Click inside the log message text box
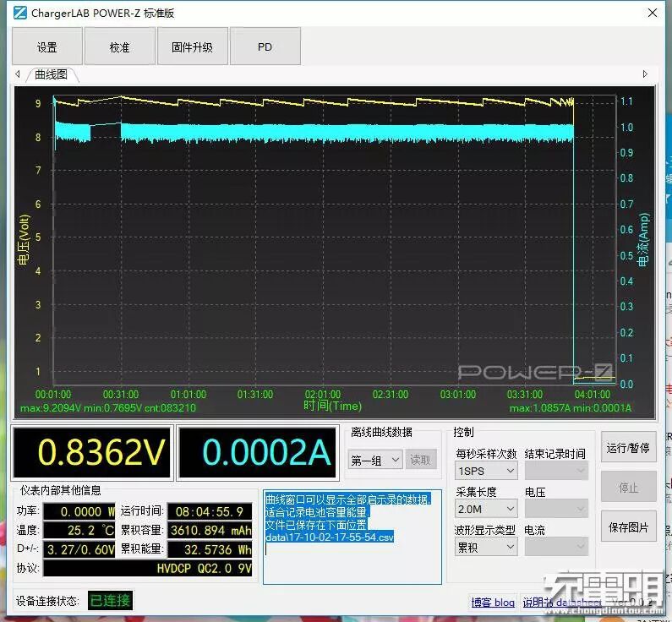 click(x=352, y=537)
